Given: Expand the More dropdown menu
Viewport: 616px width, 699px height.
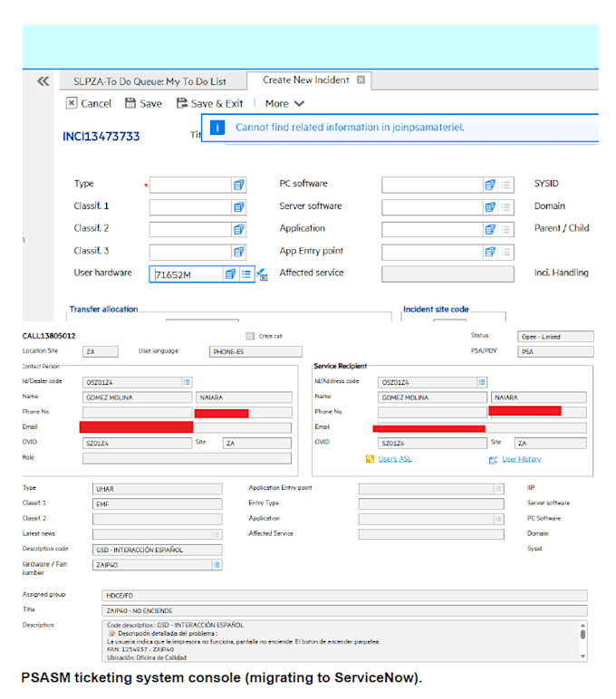Looking at the screenshot, I should (x=284, y=103).
